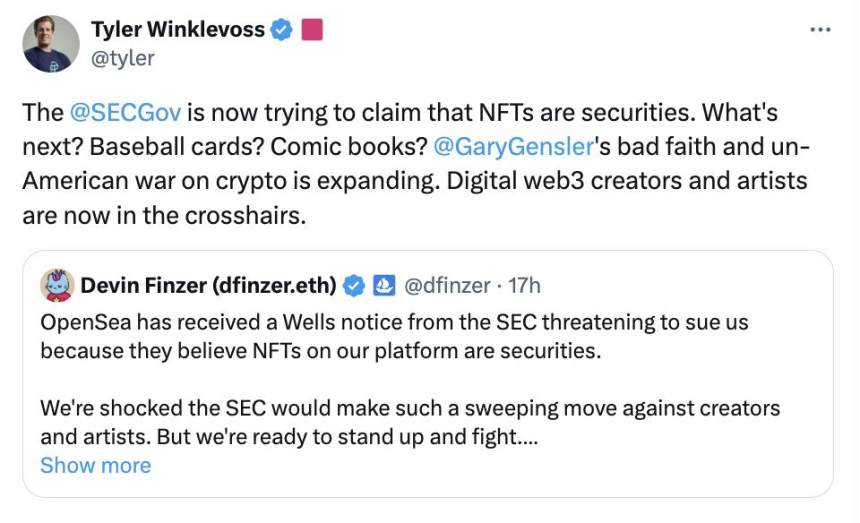Image resolution: width=860 pixels, height=523 pixels.
Task: Open the @dfinzer handle
Action: pyautogui.click(x=446, y=286)
